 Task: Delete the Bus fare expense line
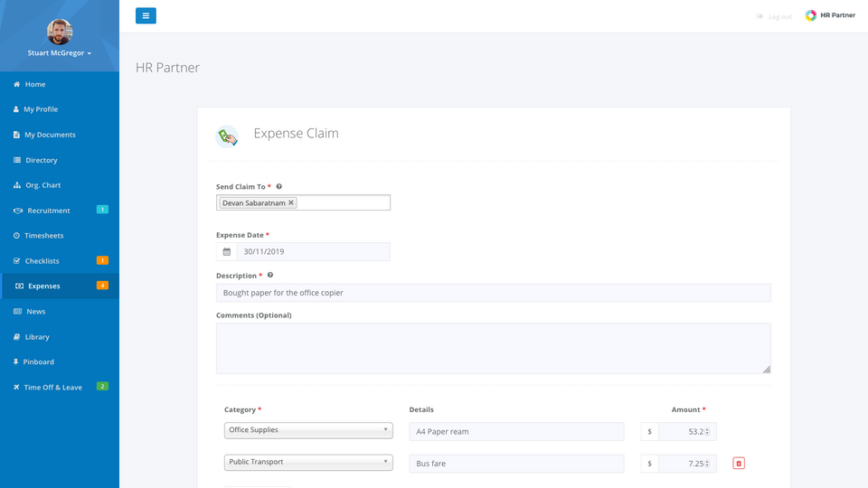coord(739,463)
